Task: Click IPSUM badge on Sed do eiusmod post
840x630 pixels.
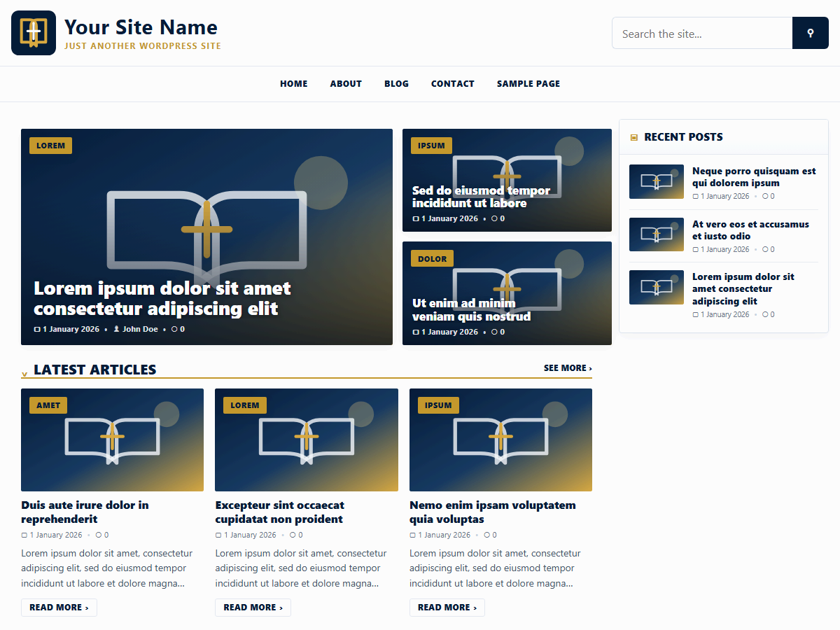Action: click(x=431, y=146)
